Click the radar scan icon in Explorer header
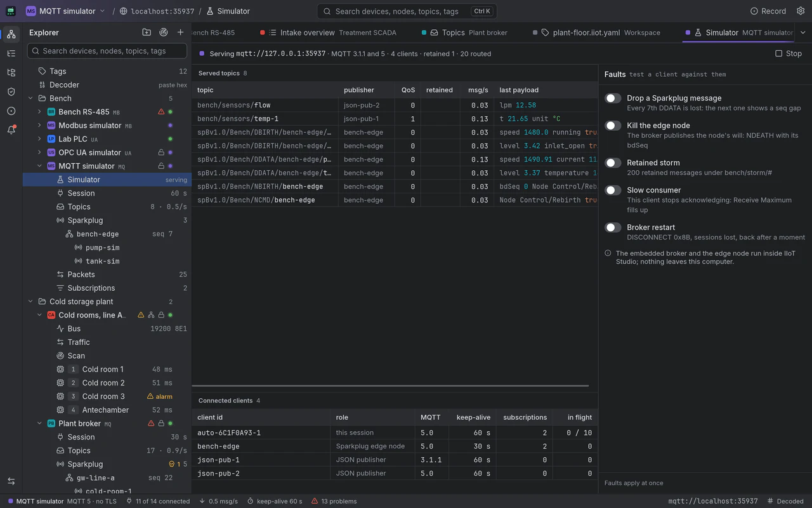The height and width of the screenshot is (508, 812). (x=164, y=32)
